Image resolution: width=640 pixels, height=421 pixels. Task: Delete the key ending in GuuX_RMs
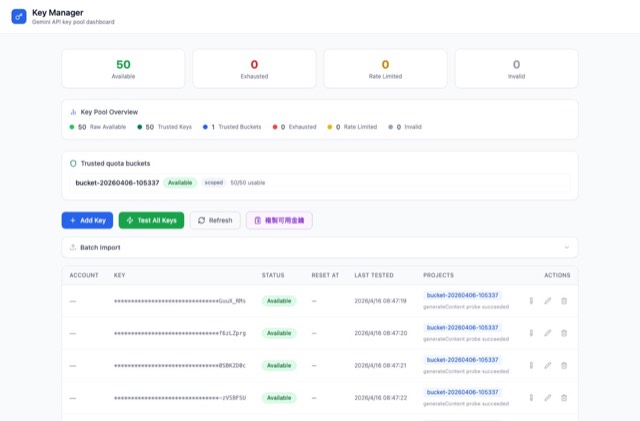(x=564, y=301)
